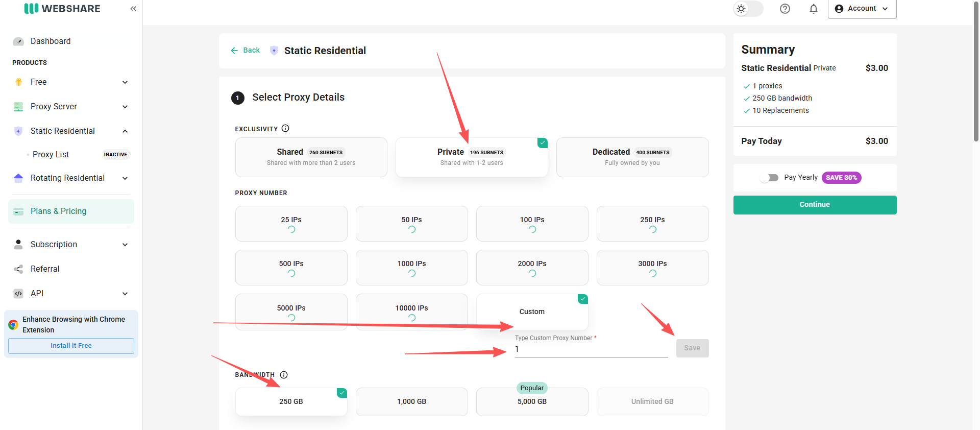Click the back arrow icon
Viewport: 980px width, 430px height.
234,50
